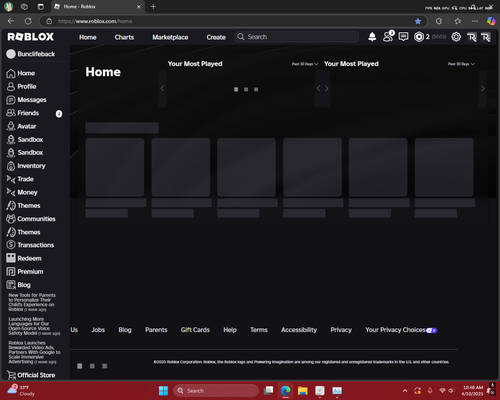Screen dimensions: 500x400
Task: Open the Jobs footer link
Action: [x=98, y=330]
